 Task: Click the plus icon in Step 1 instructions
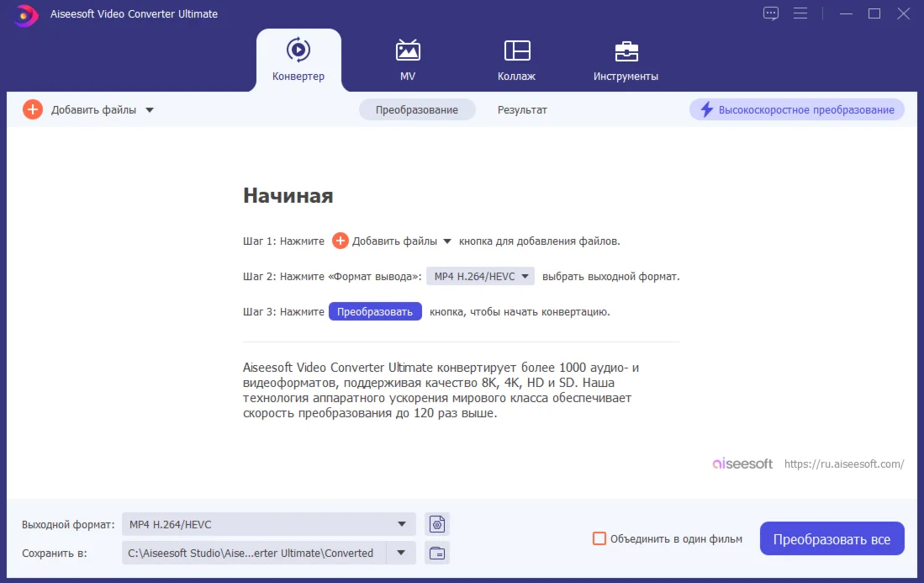point(341,241)
